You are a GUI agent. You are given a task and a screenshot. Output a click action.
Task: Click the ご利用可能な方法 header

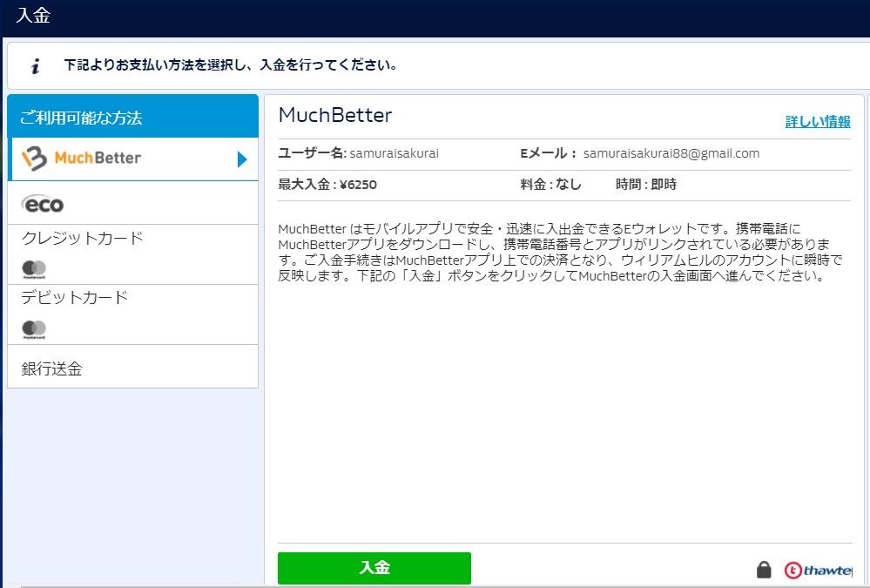tap(133, 117)
